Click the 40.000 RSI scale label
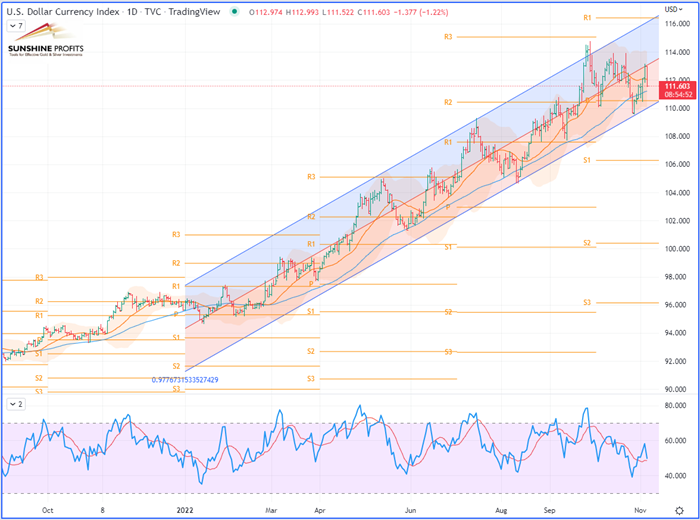Image resolution: width=700 pixels, height=520 pixels. (x=677, y=476)
